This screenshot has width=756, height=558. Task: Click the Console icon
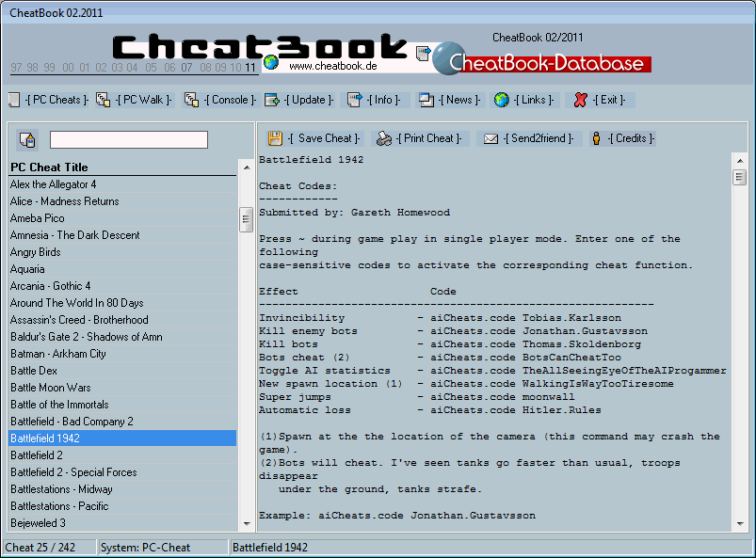pos(191,101)
